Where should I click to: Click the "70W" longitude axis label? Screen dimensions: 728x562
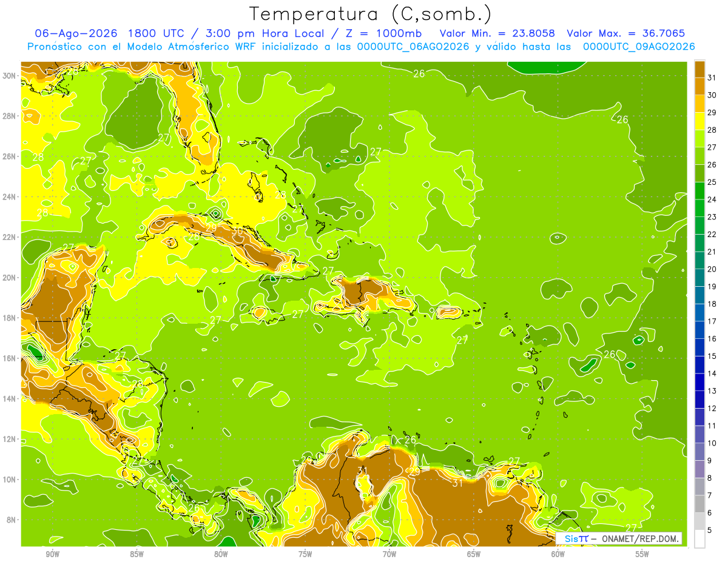(x=389, y=554)
